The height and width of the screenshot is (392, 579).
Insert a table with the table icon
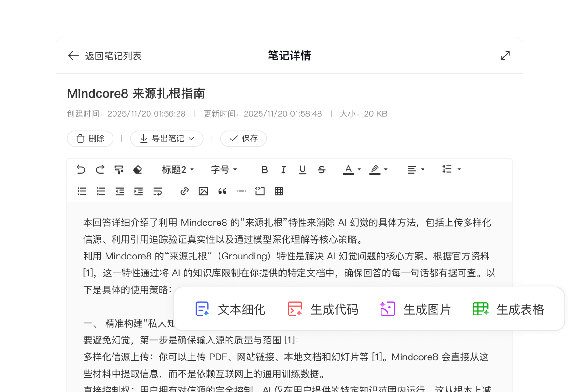pos(279,191)
